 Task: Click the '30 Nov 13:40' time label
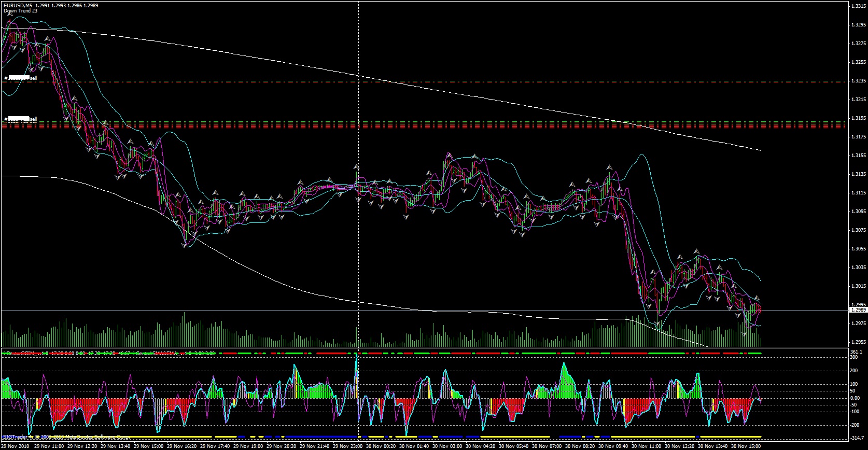point(713,446)
